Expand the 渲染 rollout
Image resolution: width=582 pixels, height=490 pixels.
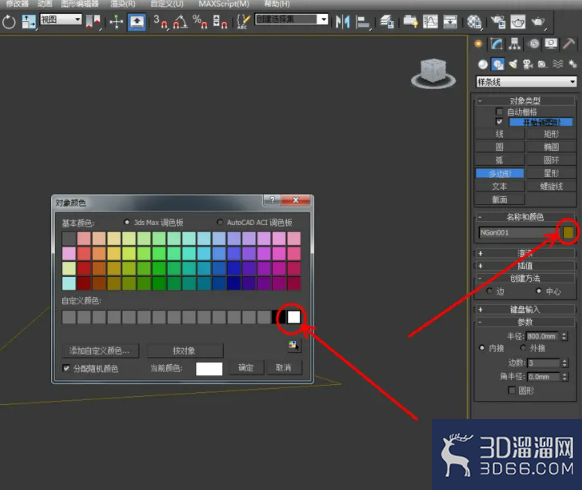[525, 253]
